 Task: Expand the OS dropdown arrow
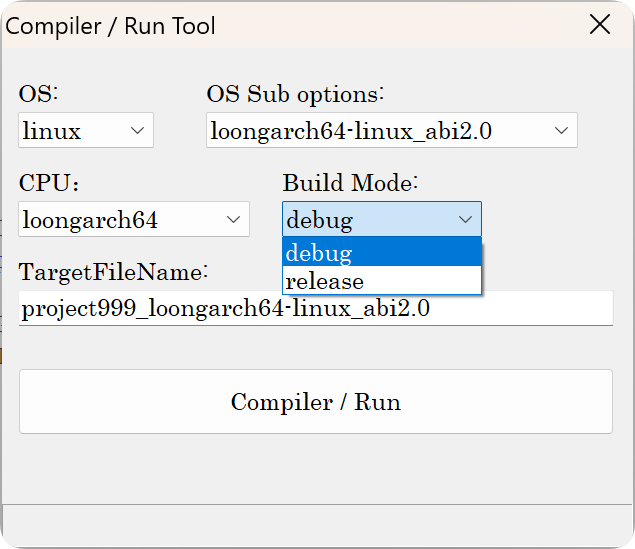137,131
